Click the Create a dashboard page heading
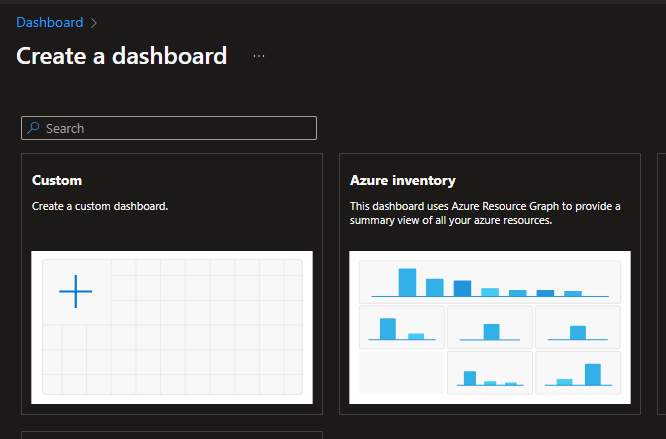Screen dimensions: 666x439 click(121, 56)
